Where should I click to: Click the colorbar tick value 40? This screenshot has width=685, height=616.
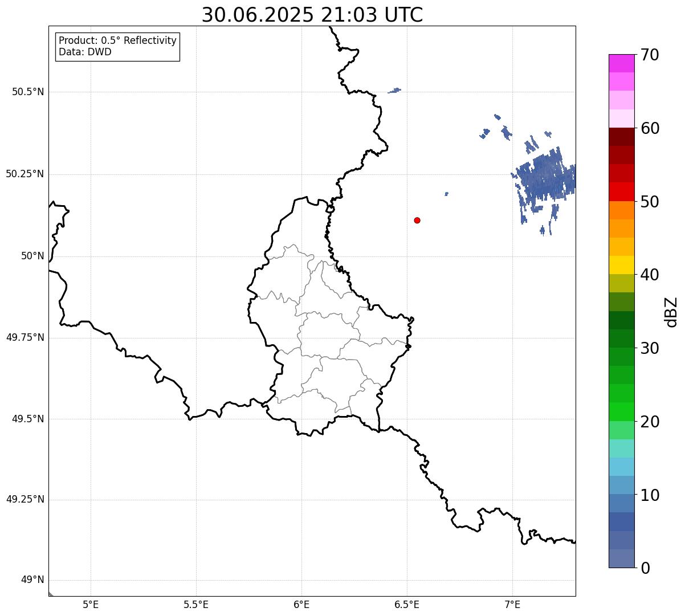point(650,275)
